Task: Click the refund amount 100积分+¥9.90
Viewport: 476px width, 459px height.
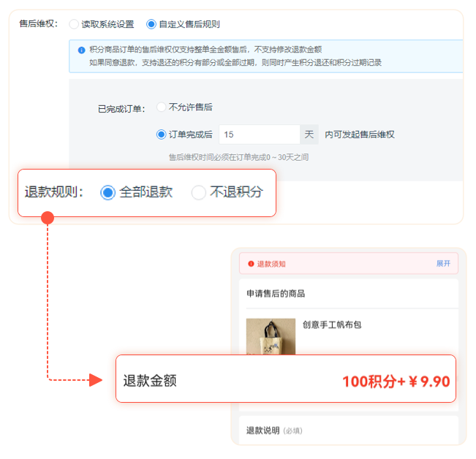Action: coord(396,381)
